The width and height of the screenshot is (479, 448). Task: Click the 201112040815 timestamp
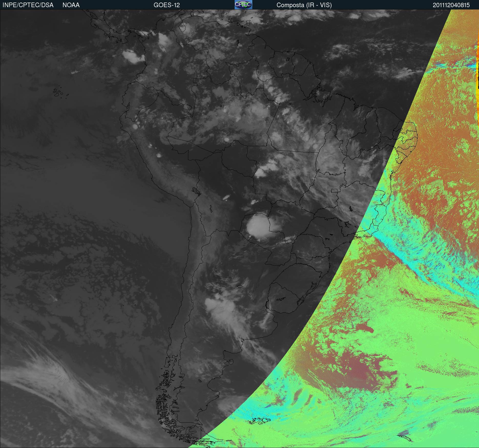(451, 5)
